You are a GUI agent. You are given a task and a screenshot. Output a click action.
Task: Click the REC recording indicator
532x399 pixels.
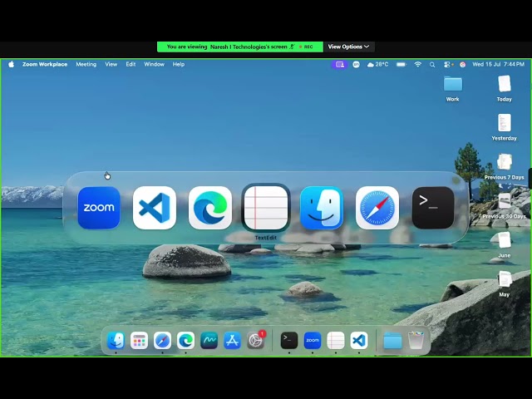coord(306,47)
